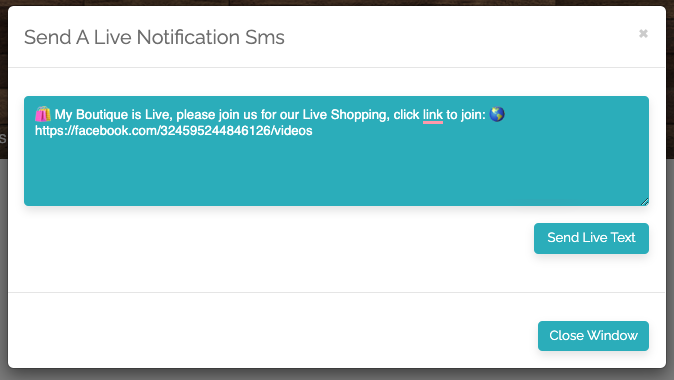Click the underlined word "link" in the message
The image size is (674, 380).
pos(432,115)
